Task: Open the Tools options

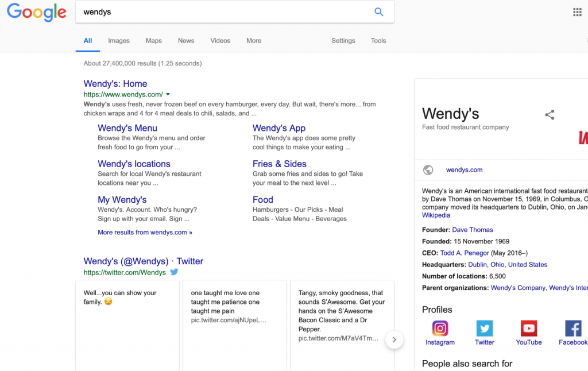Action: click(378, 41)
